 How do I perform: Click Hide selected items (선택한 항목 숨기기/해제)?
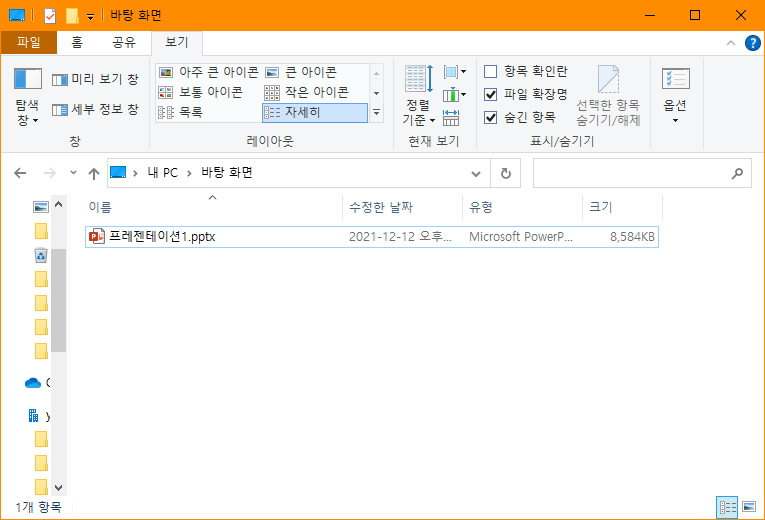coord(608,96)
